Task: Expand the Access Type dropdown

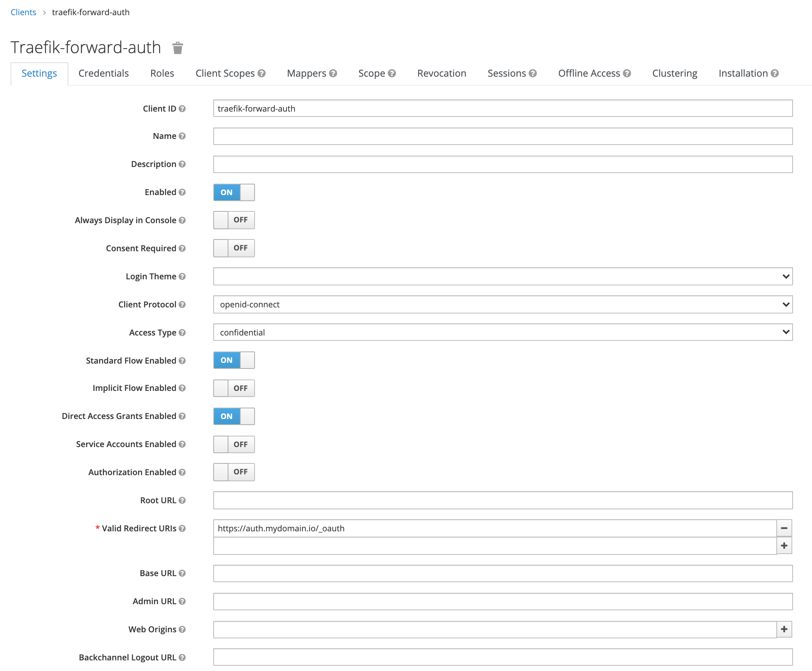Action: (x=785, y=332)
